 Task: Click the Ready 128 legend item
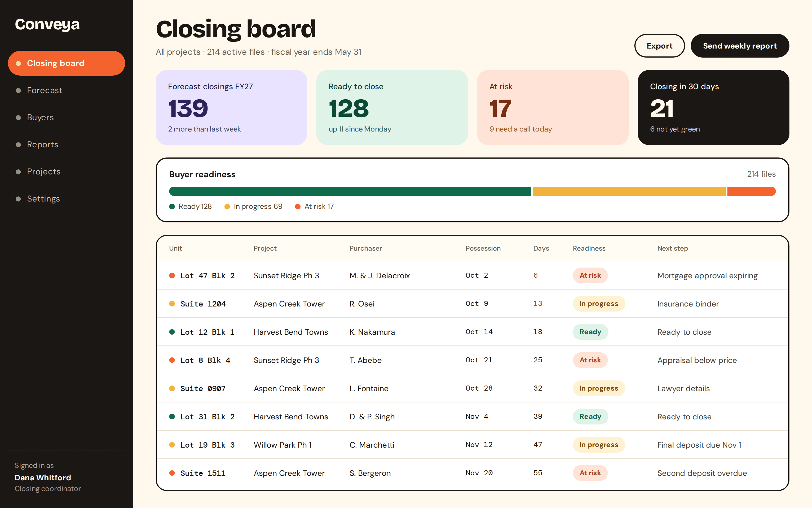[x=191, y=206]
